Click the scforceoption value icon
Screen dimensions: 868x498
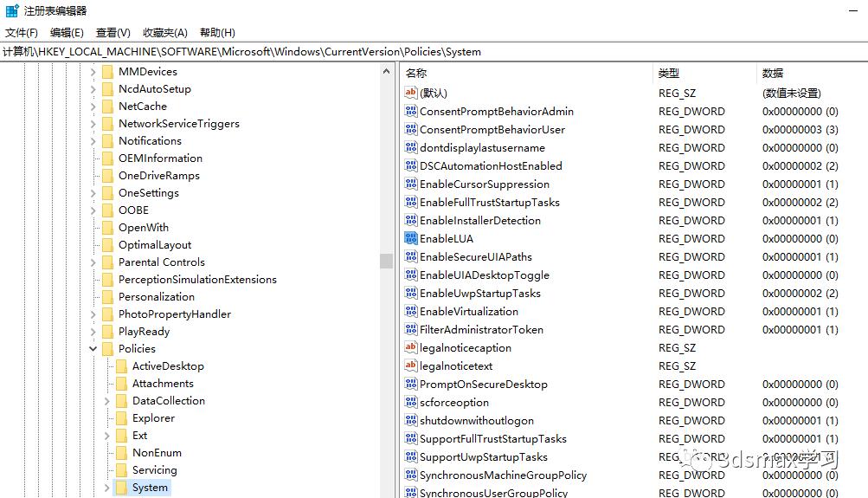point(411,402)
